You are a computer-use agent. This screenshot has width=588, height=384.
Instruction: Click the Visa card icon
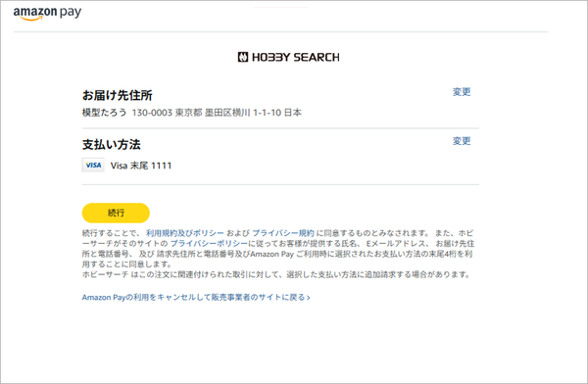point(93,165)
